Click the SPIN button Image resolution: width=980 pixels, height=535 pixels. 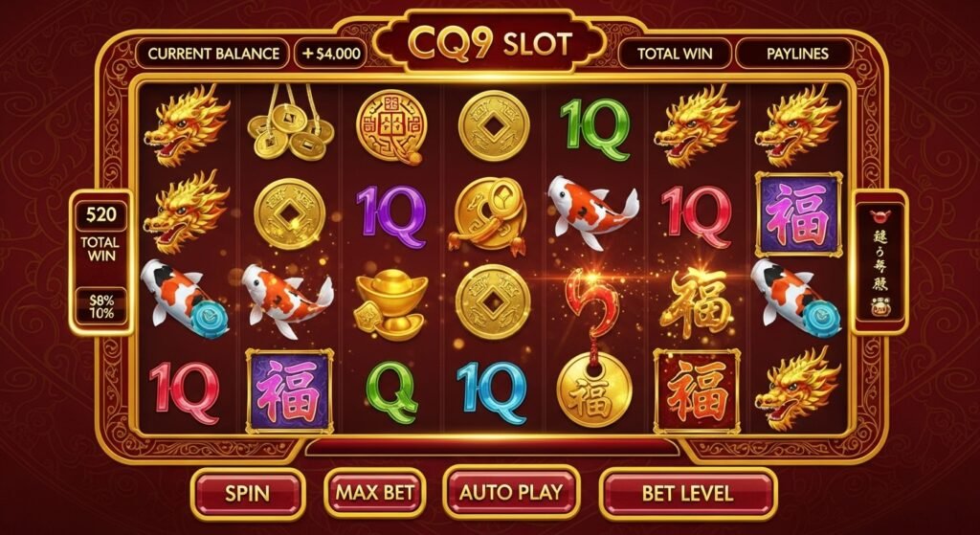click(248, 493)
